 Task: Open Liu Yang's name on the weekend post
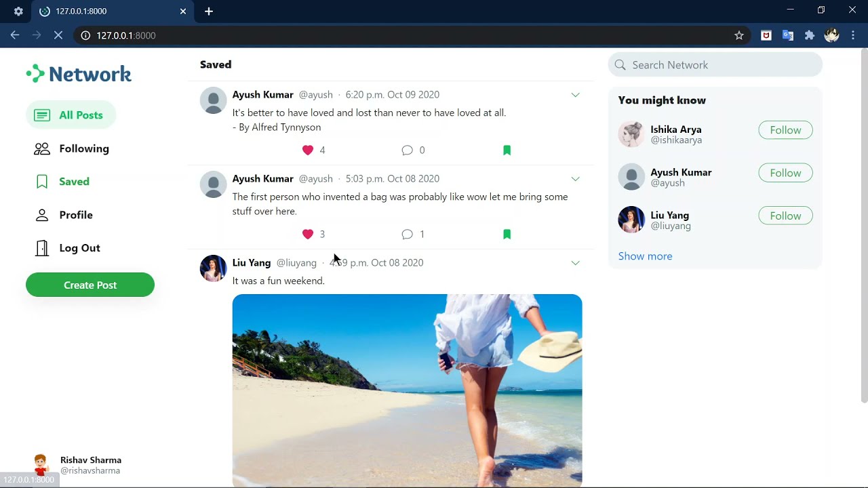coord(252,263)
